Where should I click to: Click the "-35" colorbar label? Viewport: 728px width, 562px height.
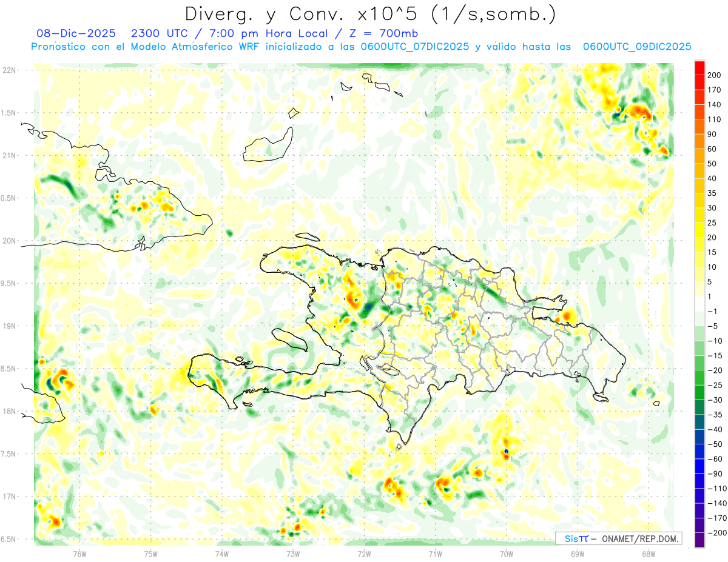click(x=716, y=415)
